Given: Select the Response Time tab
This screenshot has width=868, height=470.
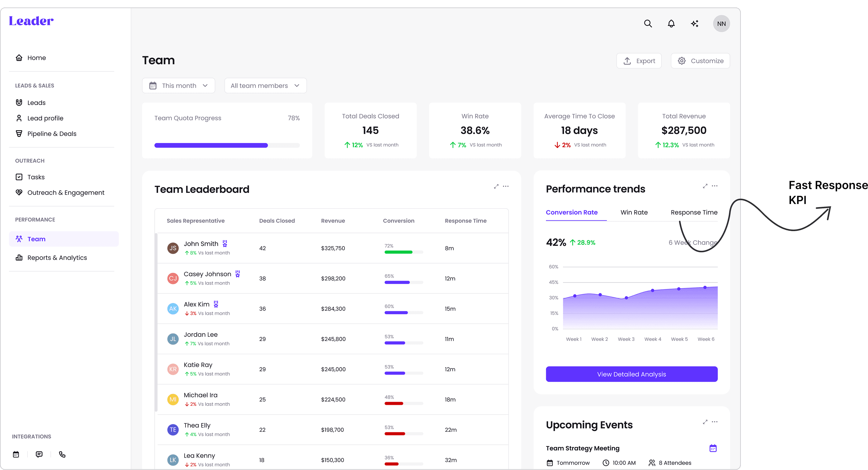Looking at the screenshot, I should 694,212.
